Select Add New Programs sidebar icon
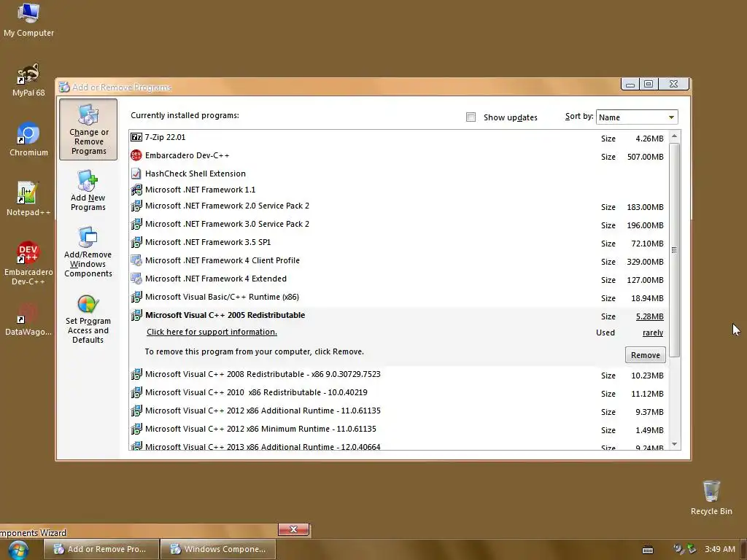Viewport: 747px width, 560px height. [x=88, y=190]
